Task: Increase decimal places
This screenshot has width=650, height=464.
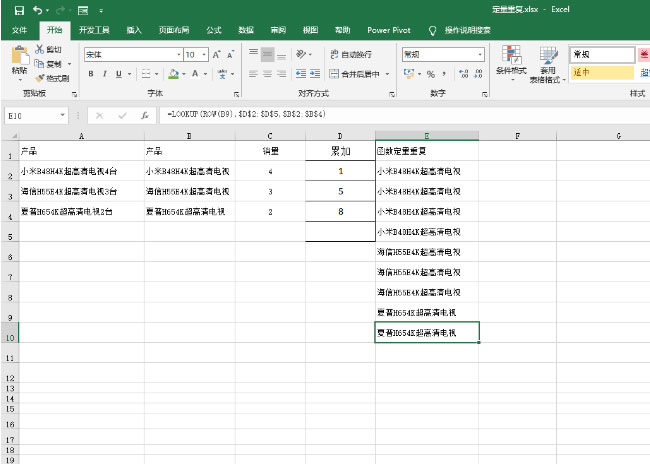Action: (463, 74)
